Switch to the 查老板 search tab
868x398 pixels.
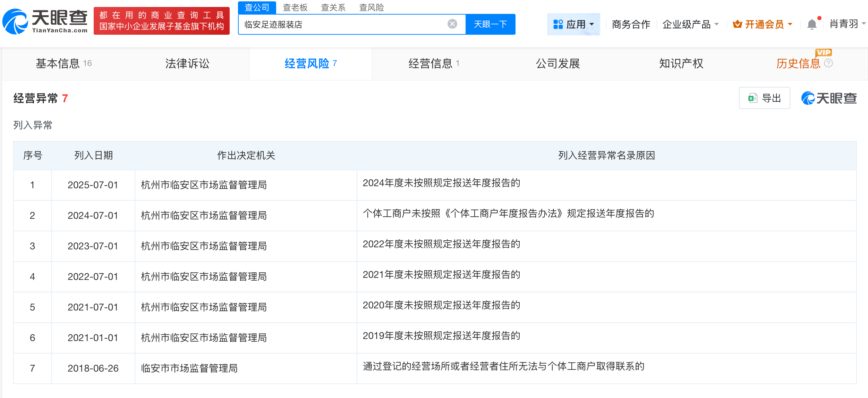(x=295, y=8)
